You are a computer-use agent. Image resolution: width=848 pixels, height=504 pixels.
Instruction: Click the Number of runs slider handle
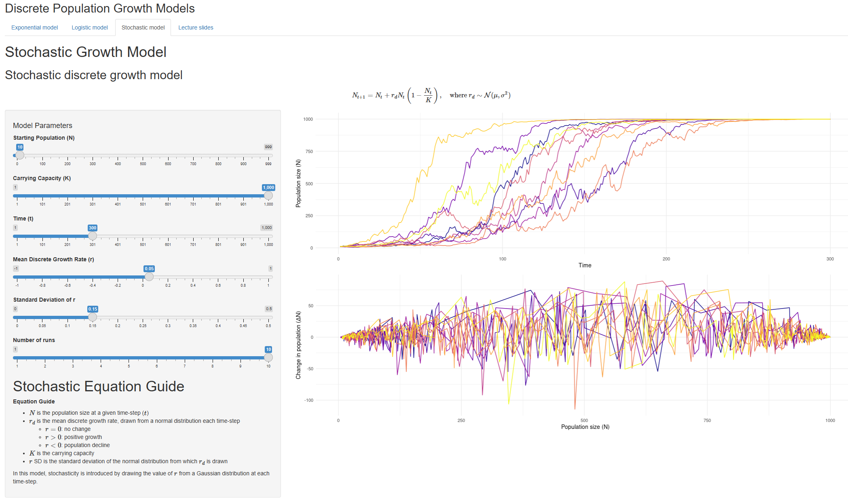click(x=268, y=357)
